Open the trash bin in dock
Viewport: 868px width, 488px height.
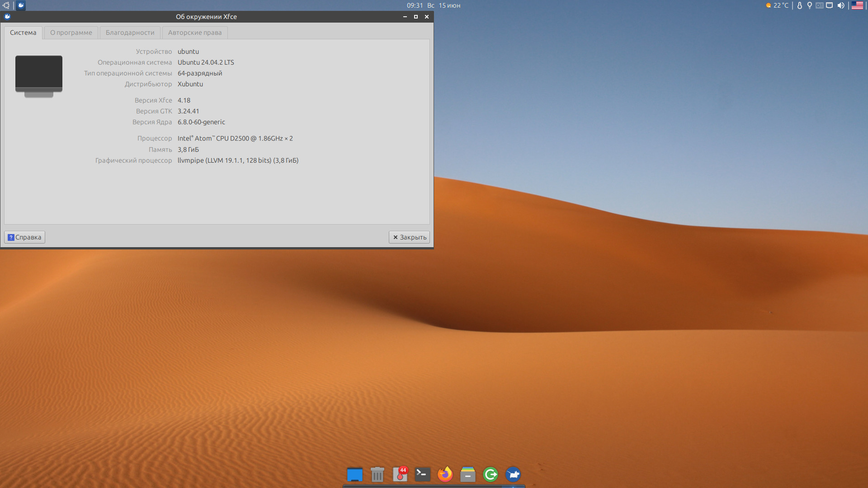coord(377,474)
